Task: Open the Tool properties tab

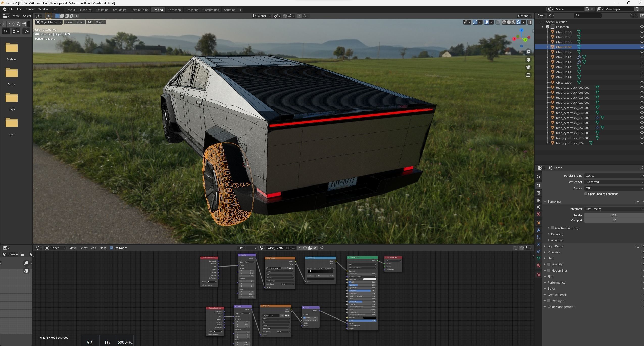Action: [x=538, y=177]
